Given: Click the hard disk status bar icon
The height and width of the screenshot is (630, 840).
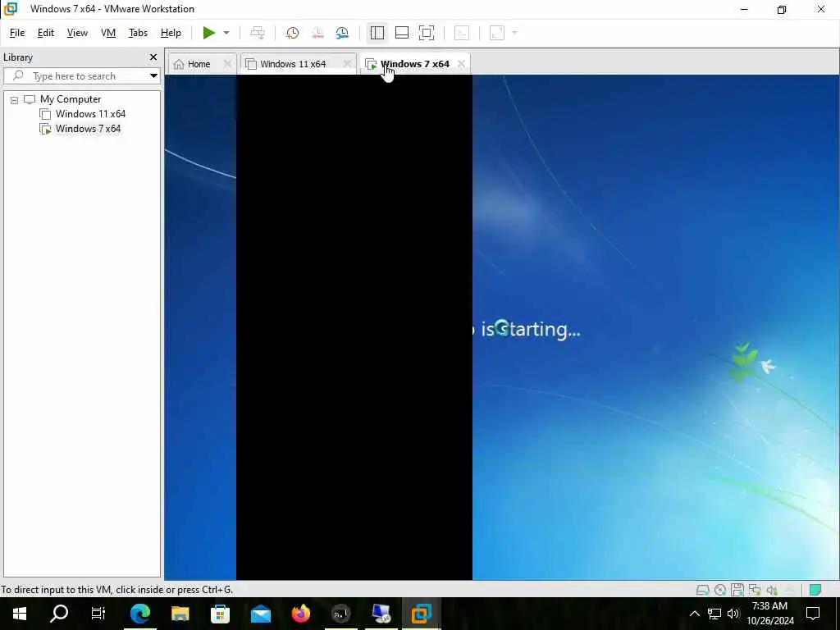Looking at the screenshot, I should click(x=702, y=591).
